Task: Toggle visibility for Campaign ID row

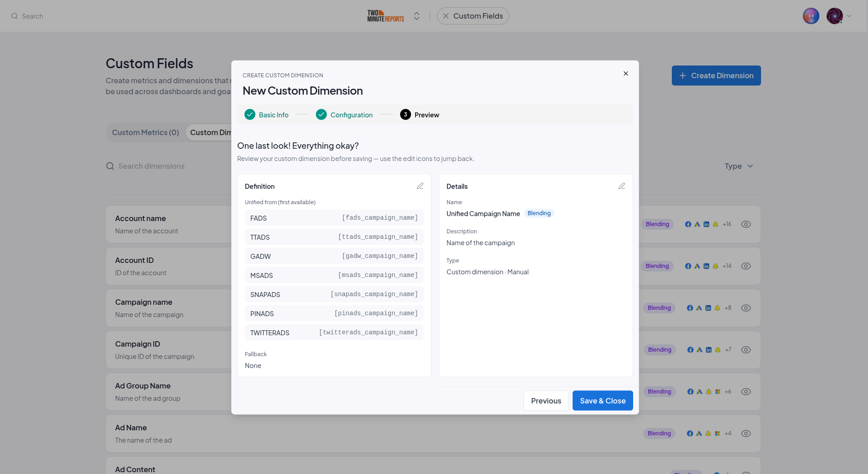Action: 746,350
